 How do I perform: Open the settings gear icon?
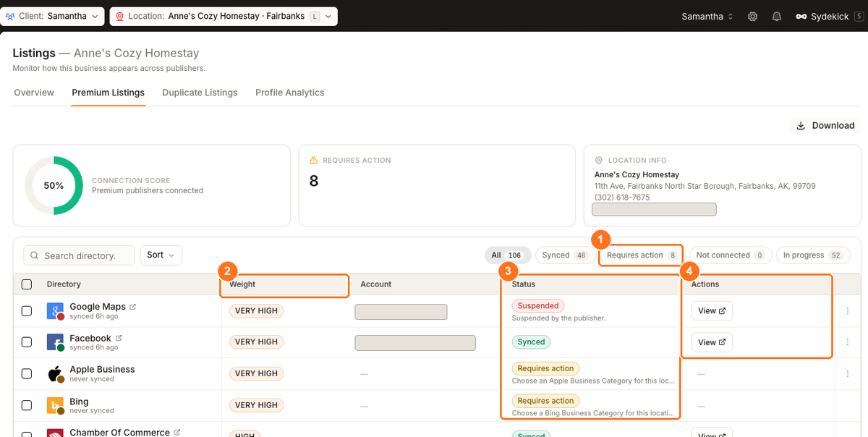tap(752, 16)
